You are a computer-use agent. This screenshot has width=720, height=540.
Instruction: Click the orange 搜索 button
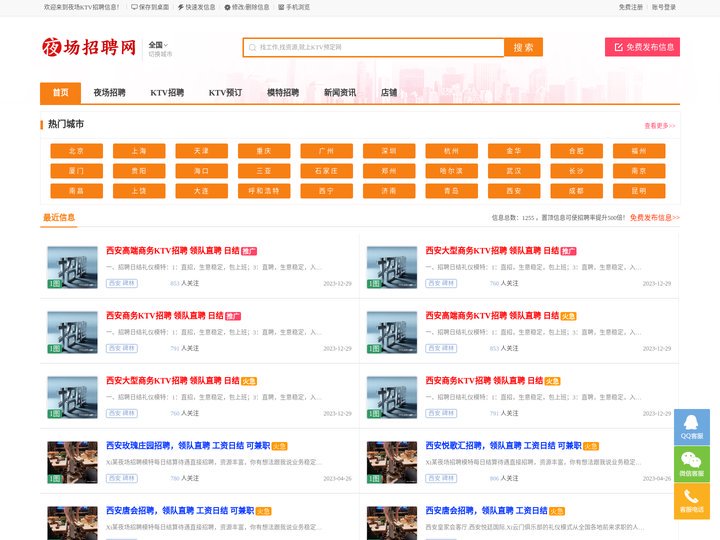point(523,47)
